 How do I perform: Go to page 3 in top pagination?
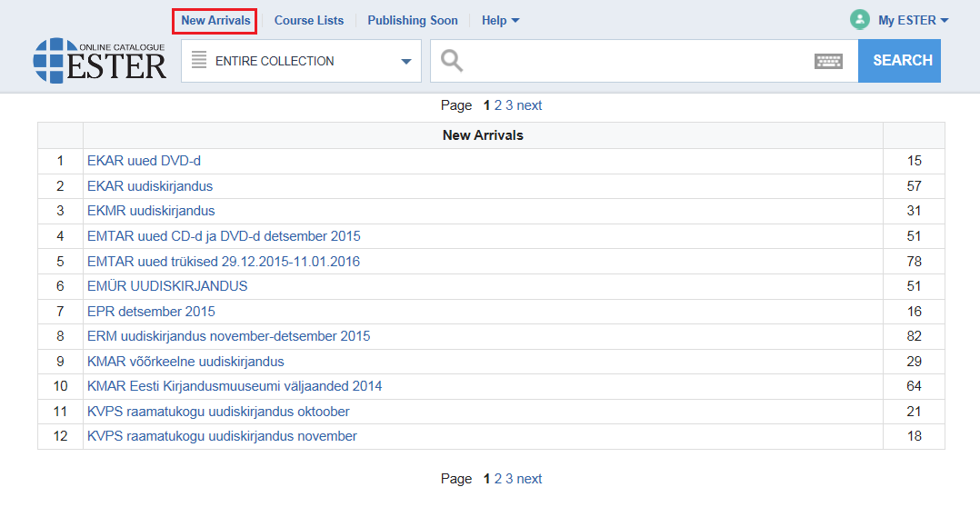pyautogui.click(x=509, y=105)
